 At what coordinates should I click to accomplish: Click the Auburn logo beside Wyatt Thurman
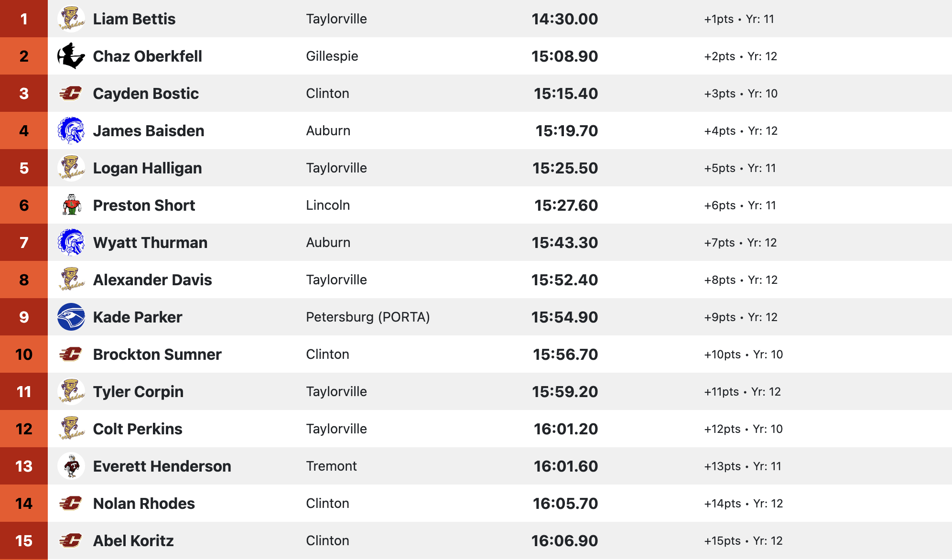[71, 242]
